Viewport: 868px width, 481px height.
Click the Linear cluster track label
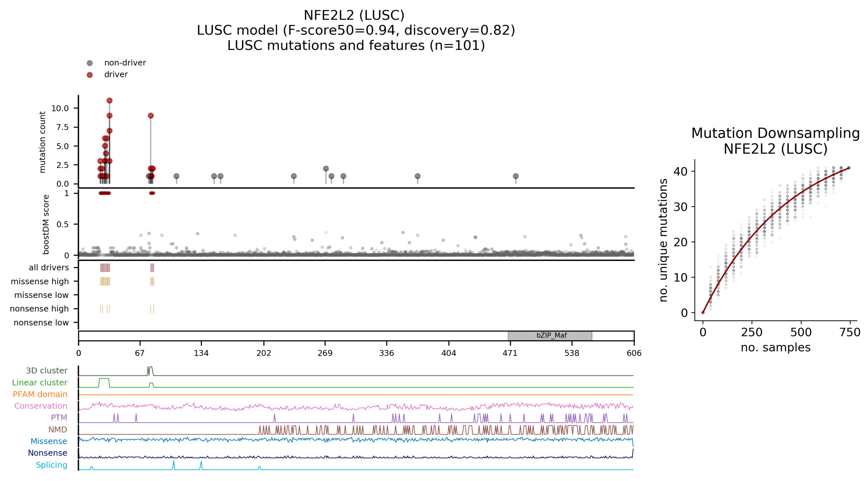39,382
